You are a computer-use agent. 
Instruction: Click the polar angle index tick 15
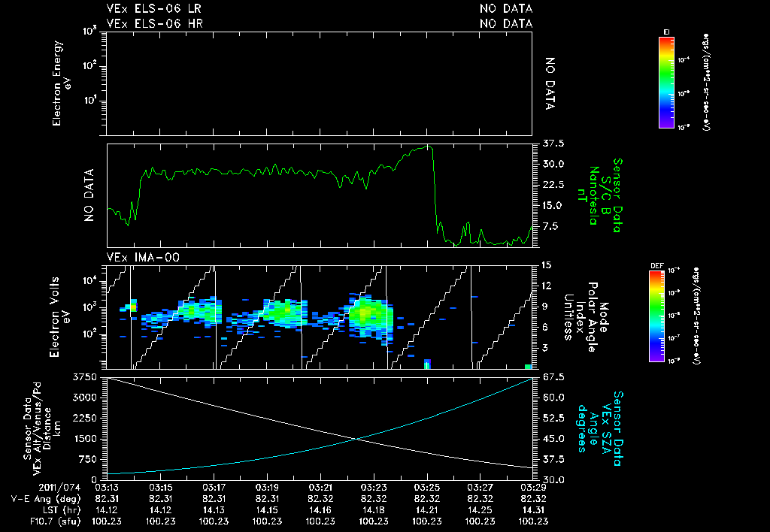pyautogui.click(x=546, y=265)
